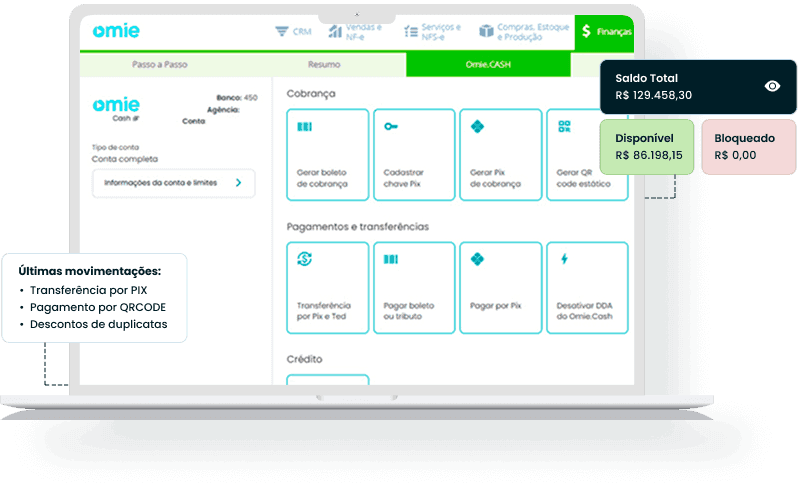Click the transfer icon in Transferência por Pix e Ted

tap(304, 259)
